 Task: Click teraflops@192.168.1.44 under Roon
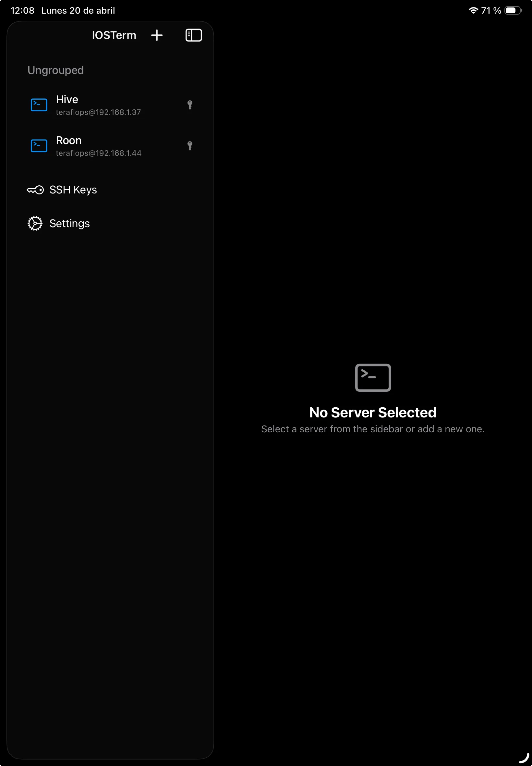[x=98, y=153]
